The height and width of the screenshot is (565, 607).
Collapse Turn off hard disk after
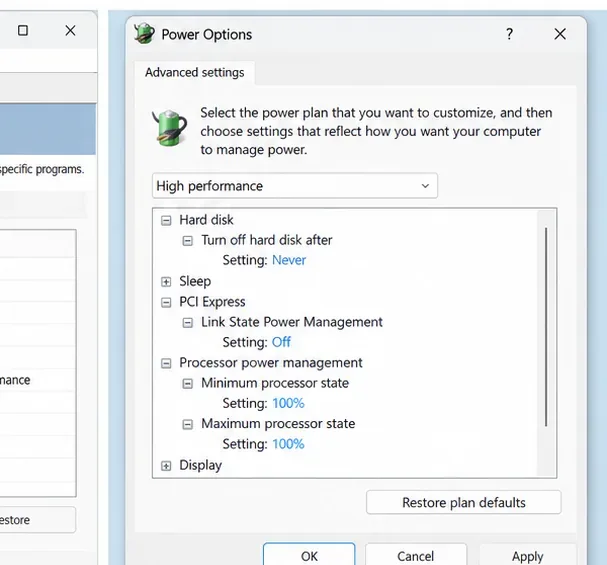[187, 241]
